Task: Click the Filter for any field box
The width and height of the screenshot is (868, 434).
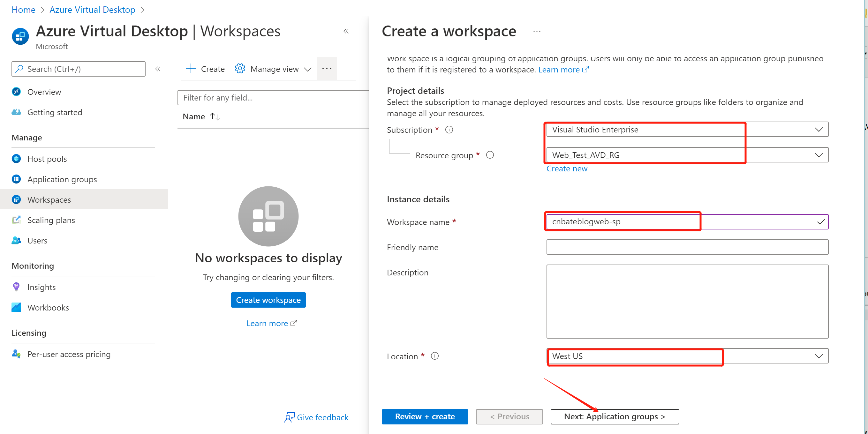Action: point(273,97)
